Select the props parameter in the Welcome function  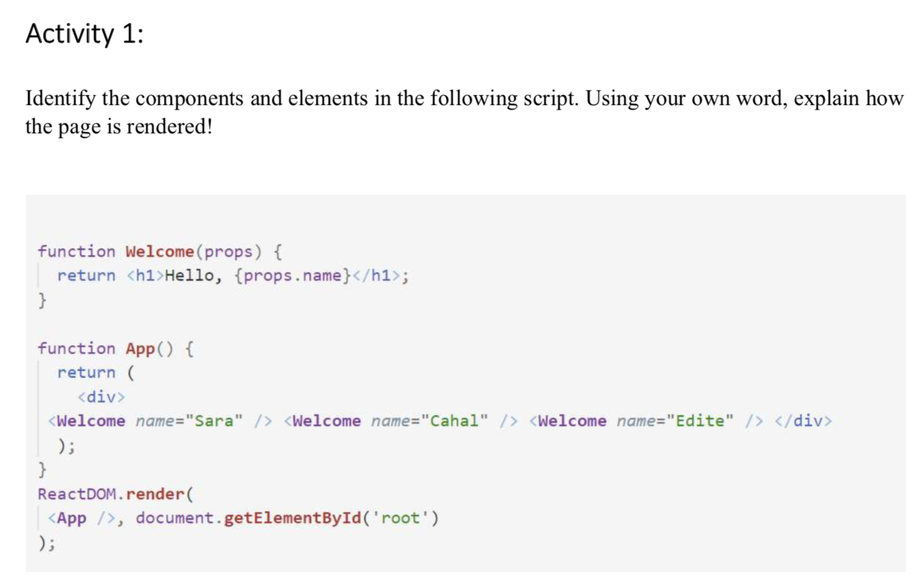point(230,252)
